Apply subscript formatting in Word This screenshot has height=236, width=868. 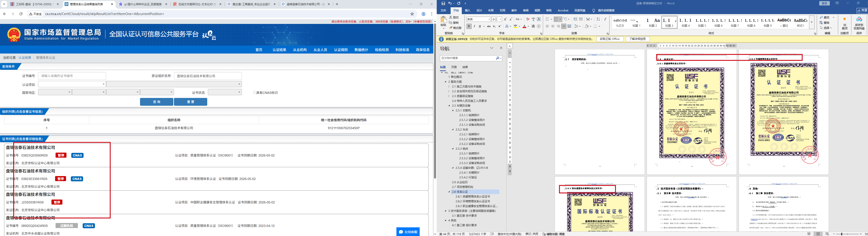tap(494, 26)
